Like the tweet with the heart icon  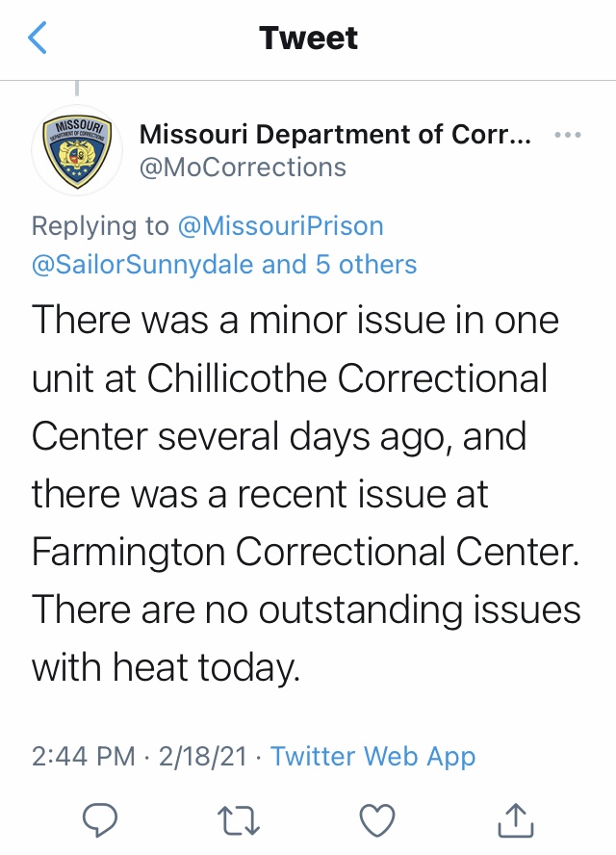376,818
